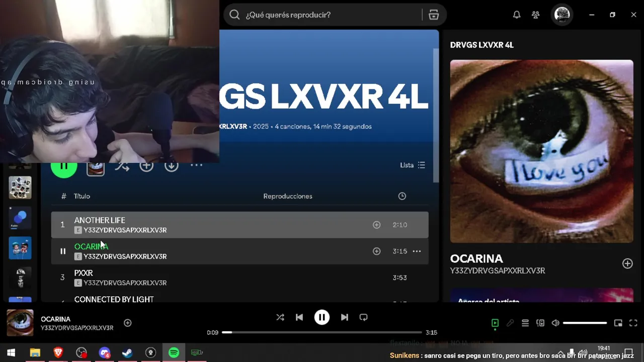644x362 pixels.
Task: Open more options for OCARINA row
Action: point(417,251)
